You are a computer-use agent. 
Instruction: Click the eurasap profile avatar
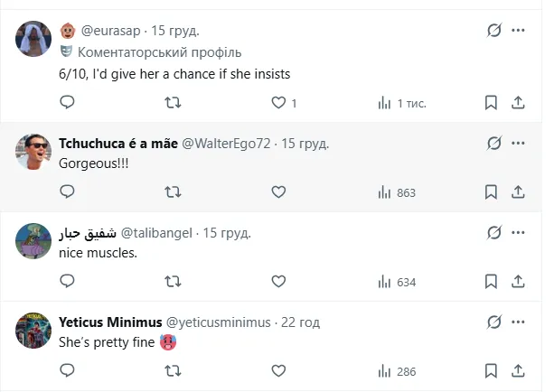click(33, 41)
